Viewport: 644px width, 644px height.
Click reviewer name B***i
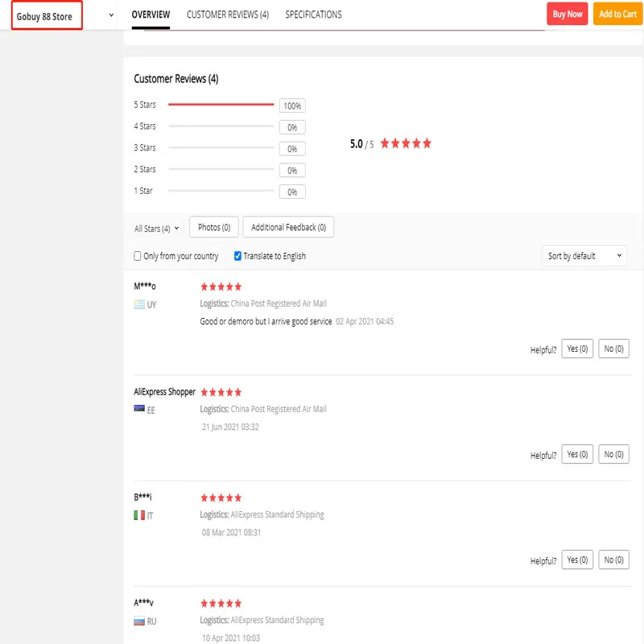[x=142, y=497]
